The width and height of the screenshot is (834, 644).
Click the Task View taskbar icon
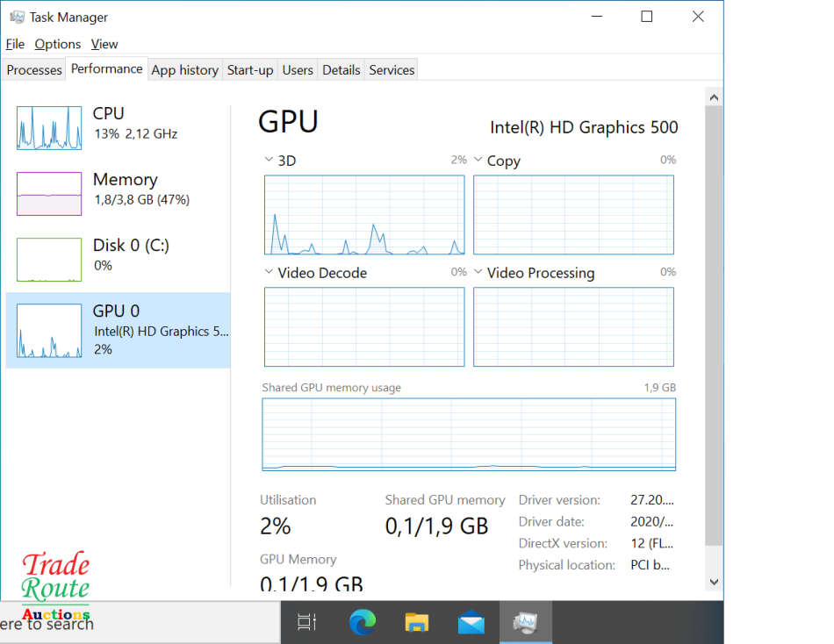point(306,622)
